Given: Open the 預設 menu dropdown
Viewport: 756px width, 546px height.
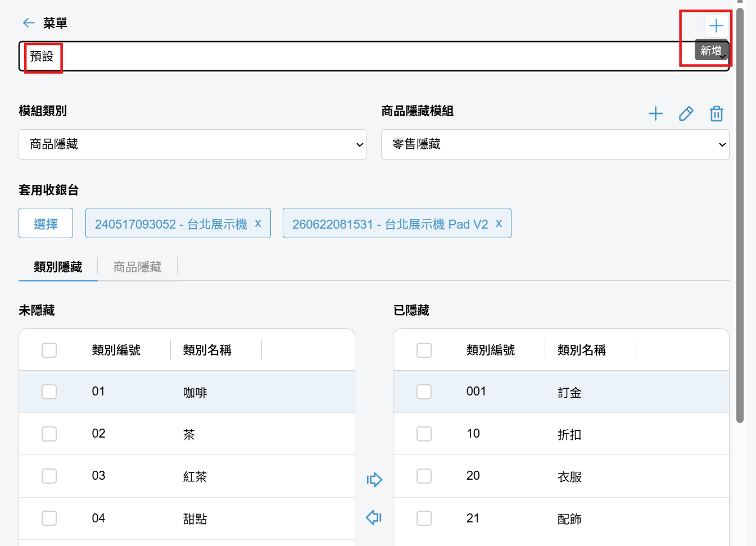Looking at the screenshot, I should coord(374,56).
